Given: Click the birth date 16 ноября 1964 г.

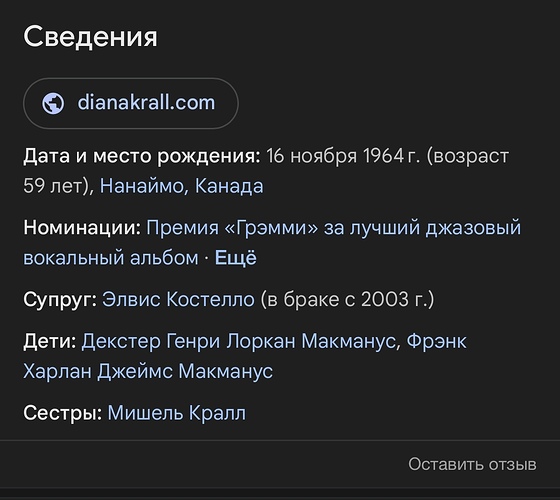Looking at the screenshot, I should click(343, 156).
